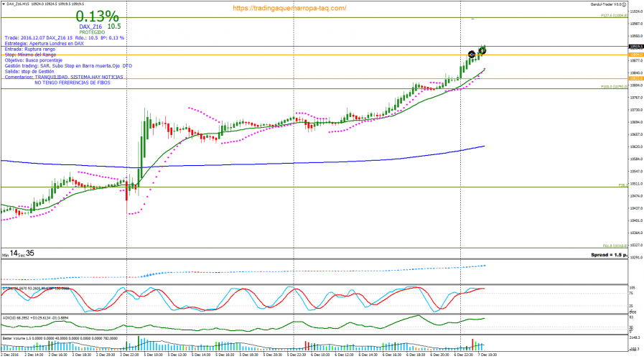
Task: Click the green trade marker at latest candle
Action: point(483,49)
